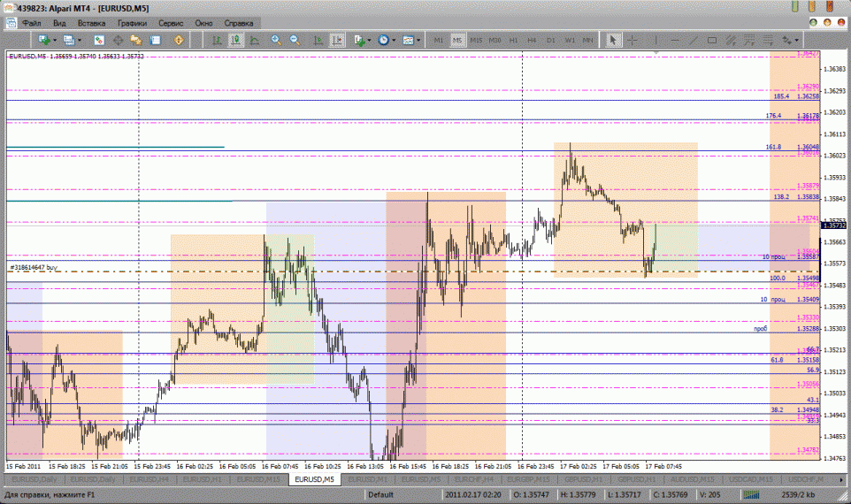The image size is (851, 504).
Task: Switch timeframe to M1
Action: click(439, 40)
